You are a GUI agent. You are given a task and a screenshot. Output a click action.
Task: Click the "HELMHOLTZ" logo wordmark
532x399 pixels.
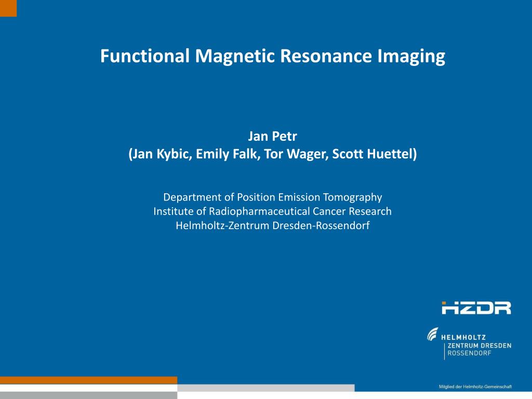click(x=463, y=337)
